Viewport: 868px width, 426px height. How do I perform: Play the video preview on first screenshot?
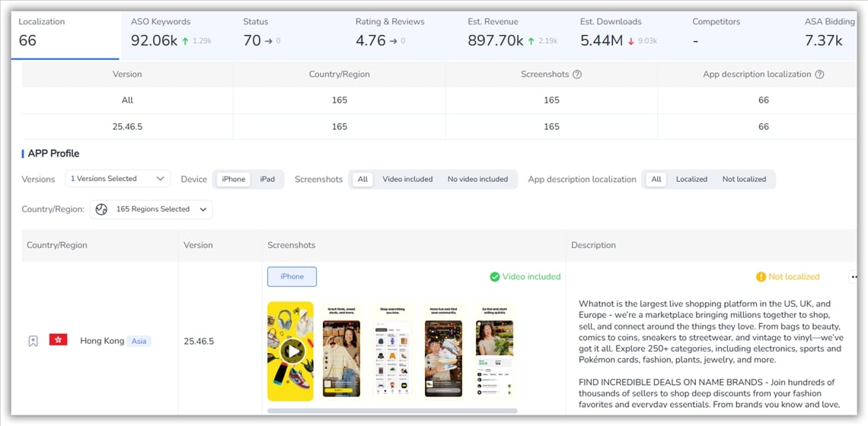pyautogui.click(x=291, y=351)
